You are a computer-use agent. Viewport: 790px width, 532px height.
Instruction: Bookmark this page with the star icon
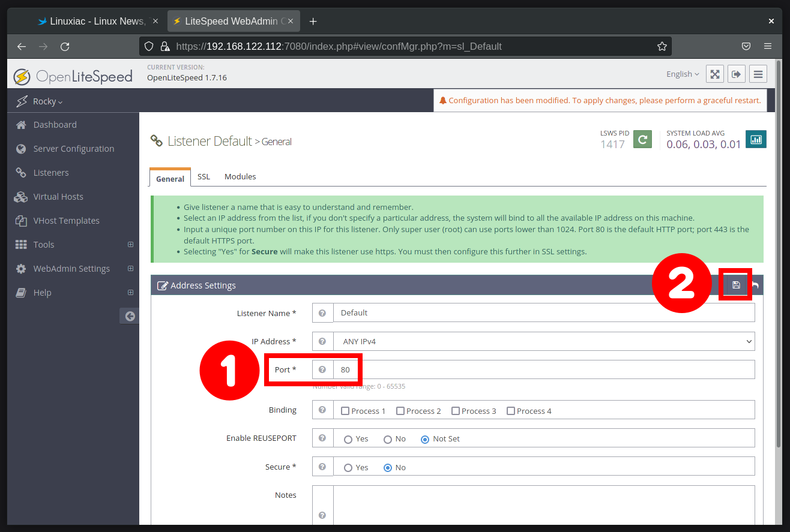[x=662, y=46]
